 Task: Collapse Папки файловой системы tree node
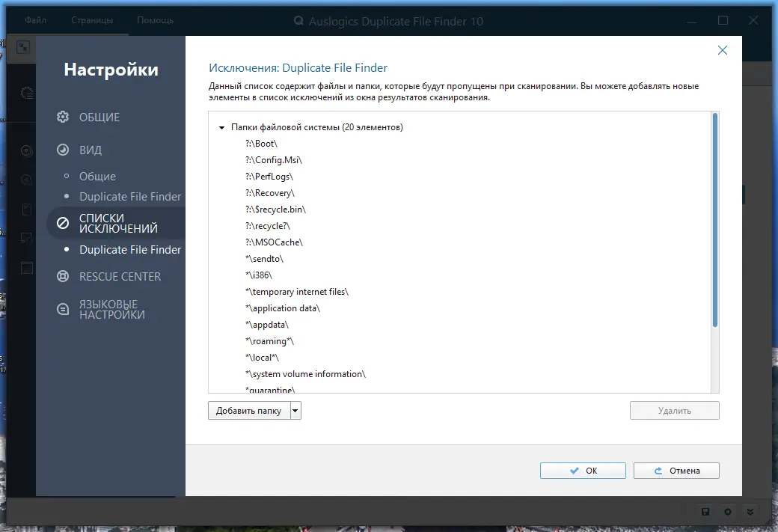point(221,127)
